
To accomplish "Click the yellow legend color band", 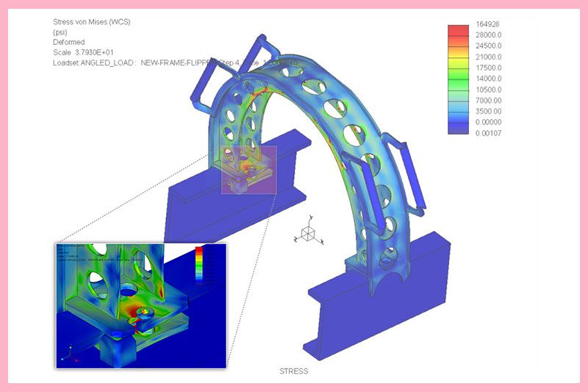I will 459,62.
